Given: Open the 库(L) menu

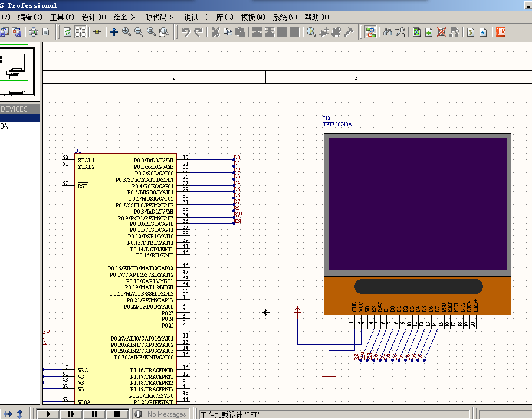Looking at the screenshot, I should 225,17.
